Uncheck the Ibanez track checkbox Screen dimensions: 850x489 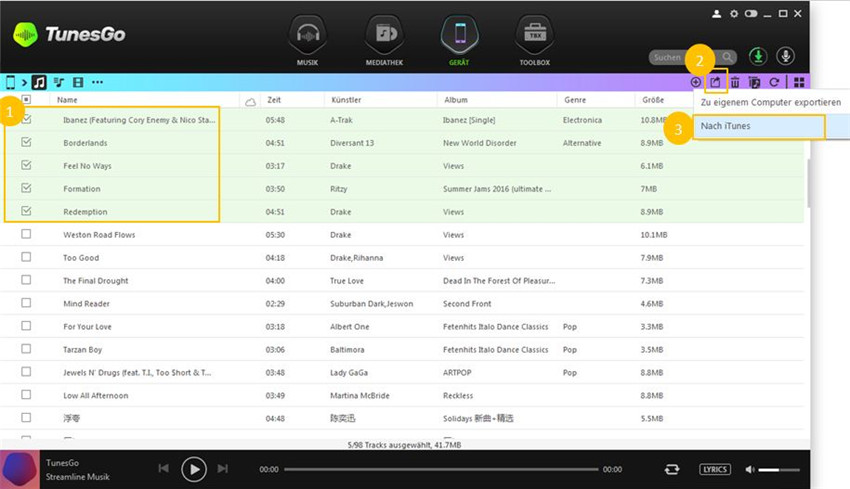[x=26, y=119]
